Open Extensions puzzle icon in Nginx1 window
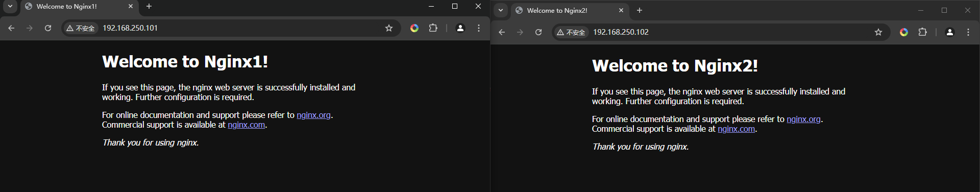The image size is (980, 192). coord(433,28)
